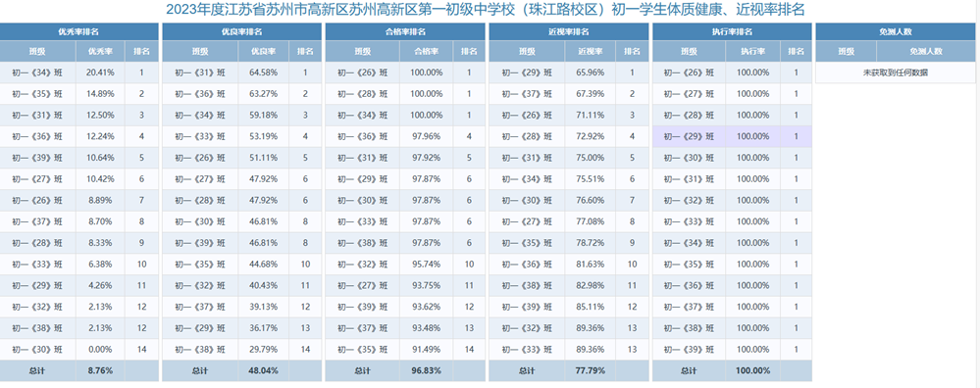
Task: Click 初一《29》班 in 近视率排名 table
Action: 526,73
